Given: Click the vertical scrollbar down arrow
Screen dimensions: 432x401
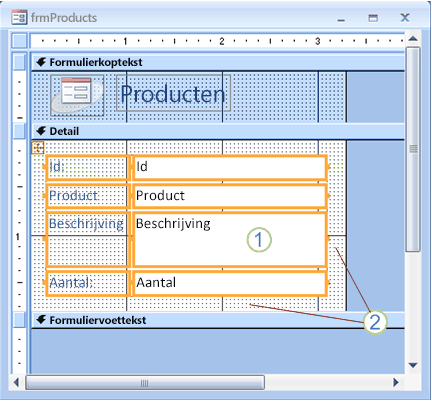Looking at the screenshot, I should coord(413,365).
